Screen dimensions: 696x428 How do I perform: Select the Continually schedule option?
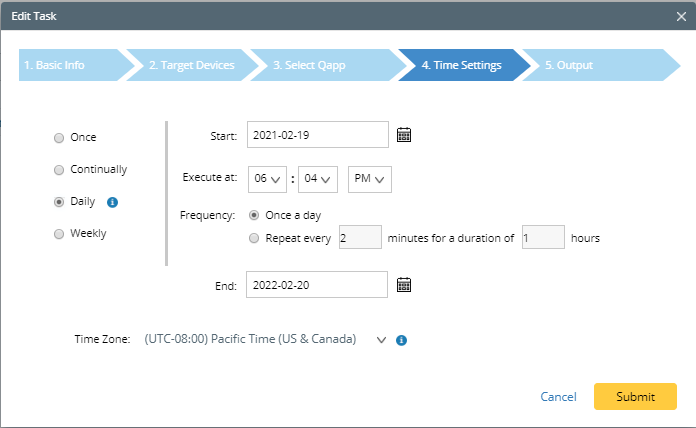coord(60,170)
